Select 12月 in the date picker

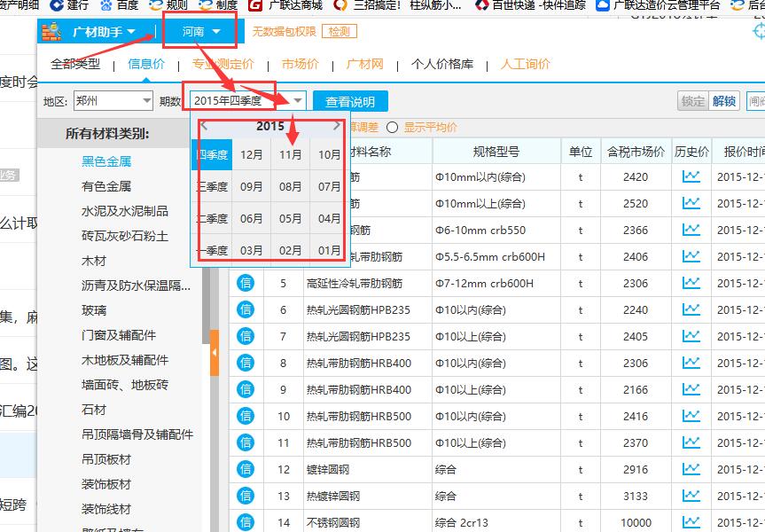251,154
